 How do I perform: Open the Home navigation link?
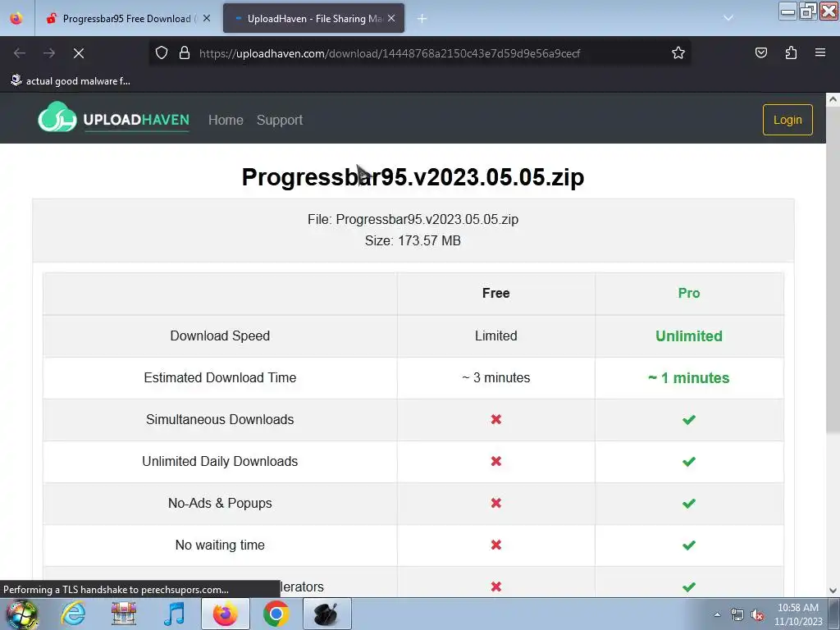[226, 120]
